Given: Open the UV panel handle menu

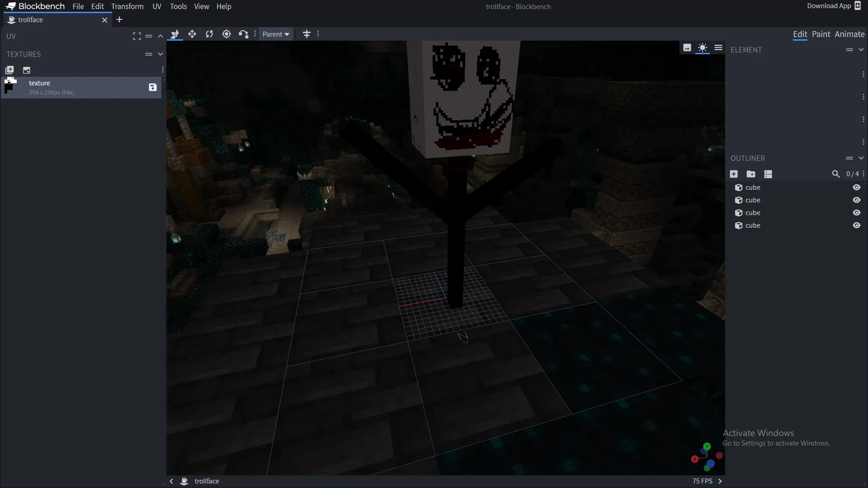Looking at the screenshot, I should click(x=149, y=36).
